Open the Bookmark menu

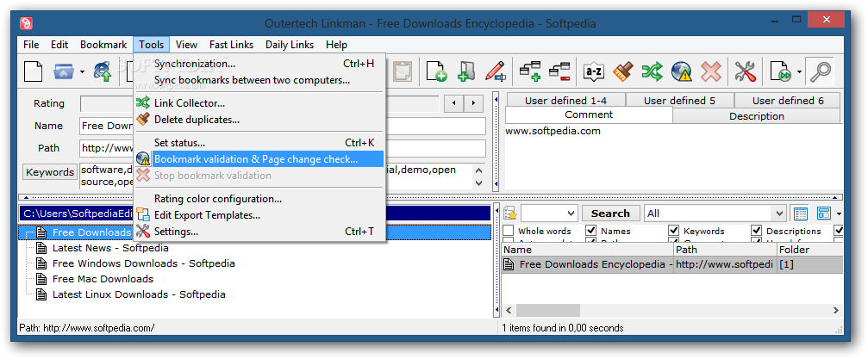(x=103, y=45)
